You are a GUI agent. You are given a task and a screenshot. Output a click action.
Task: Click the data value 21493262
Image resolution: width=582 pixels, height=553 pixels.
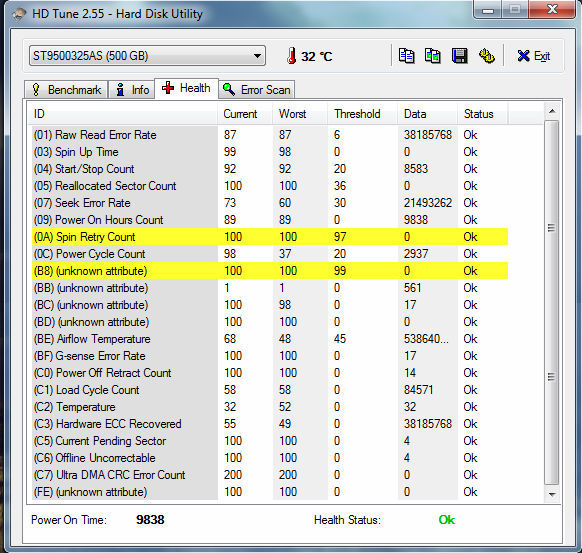pyautogui.click(x=428, y=203)
